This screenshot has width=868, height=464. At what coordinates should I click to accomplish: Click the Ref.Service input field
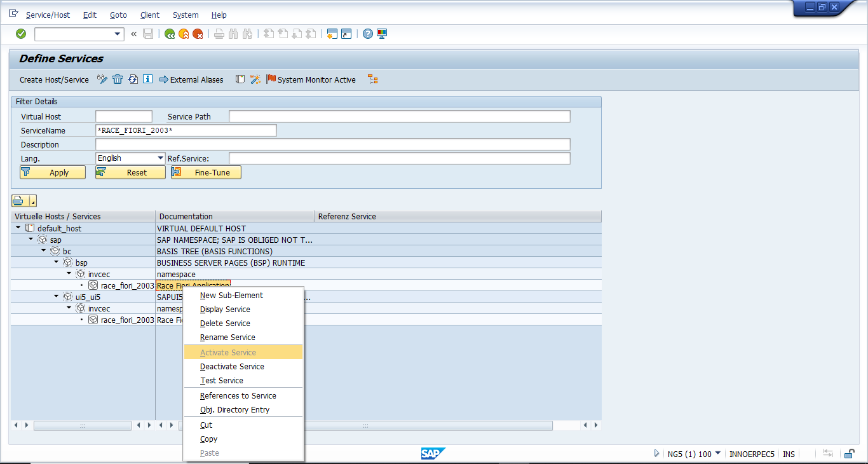pyautogui.click(x=400, y=158)
